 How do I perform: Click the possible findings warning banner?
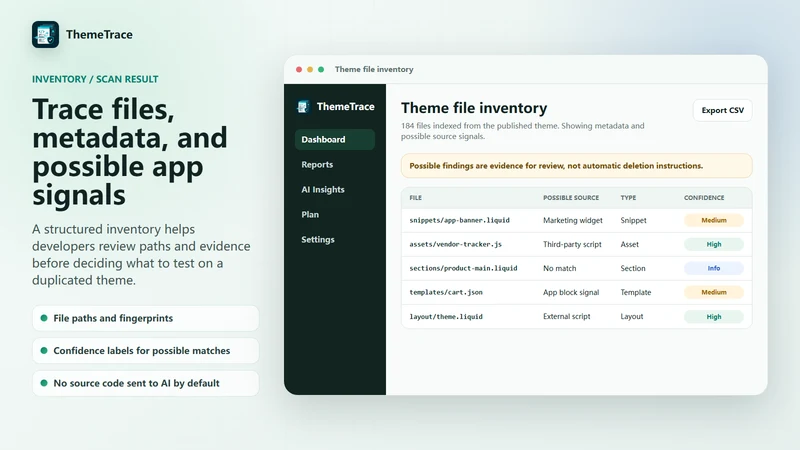tap(577, 166)
